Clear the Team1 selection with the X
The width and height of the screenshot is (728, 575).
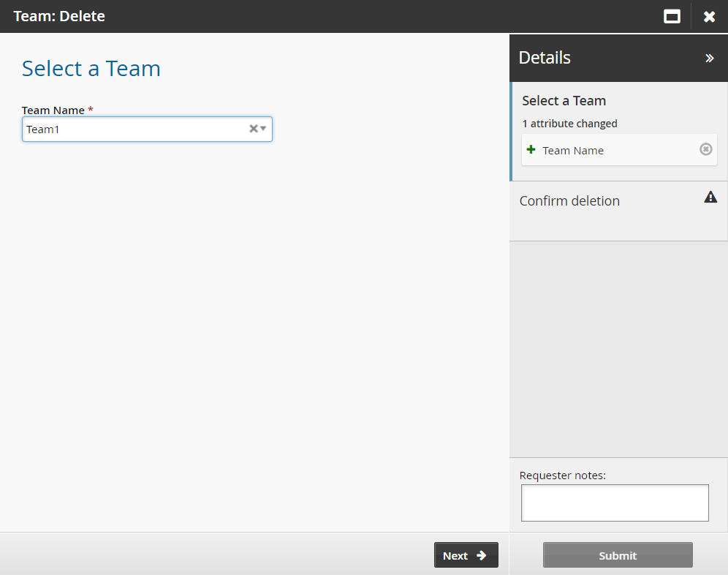(x=254, y=129)
